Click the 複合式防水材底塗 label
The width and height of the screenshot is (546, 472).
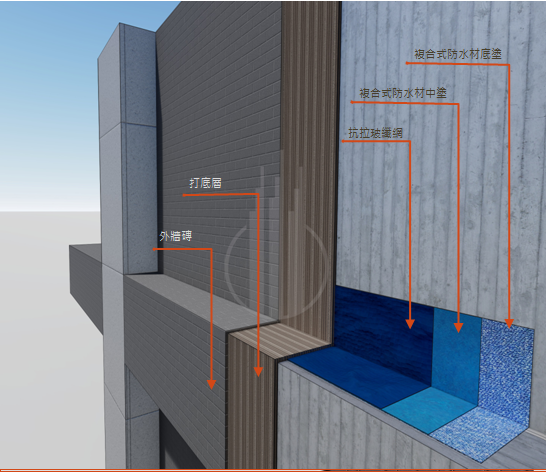pos(458,54)
